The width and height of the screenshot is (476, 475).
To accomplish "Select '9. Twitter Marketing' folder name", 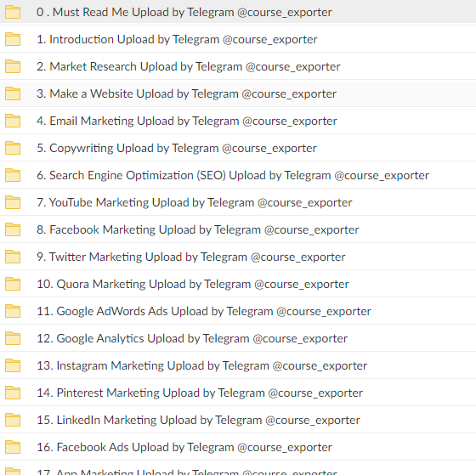I will coord(190,257).
